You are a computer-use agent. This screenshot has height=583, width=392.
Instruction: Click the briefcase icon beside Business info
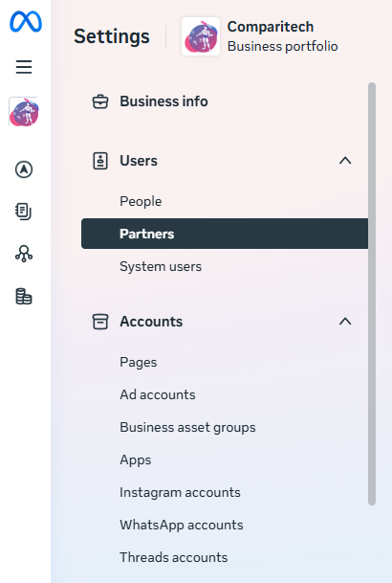coord(100,101)
